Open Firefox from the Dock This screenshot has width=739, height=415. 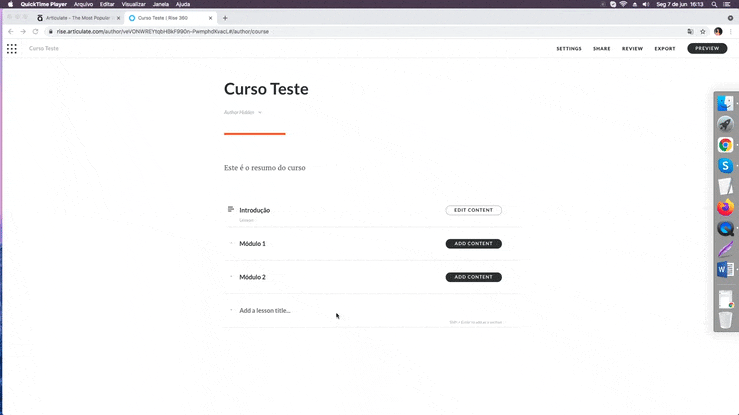click(725, 208)
